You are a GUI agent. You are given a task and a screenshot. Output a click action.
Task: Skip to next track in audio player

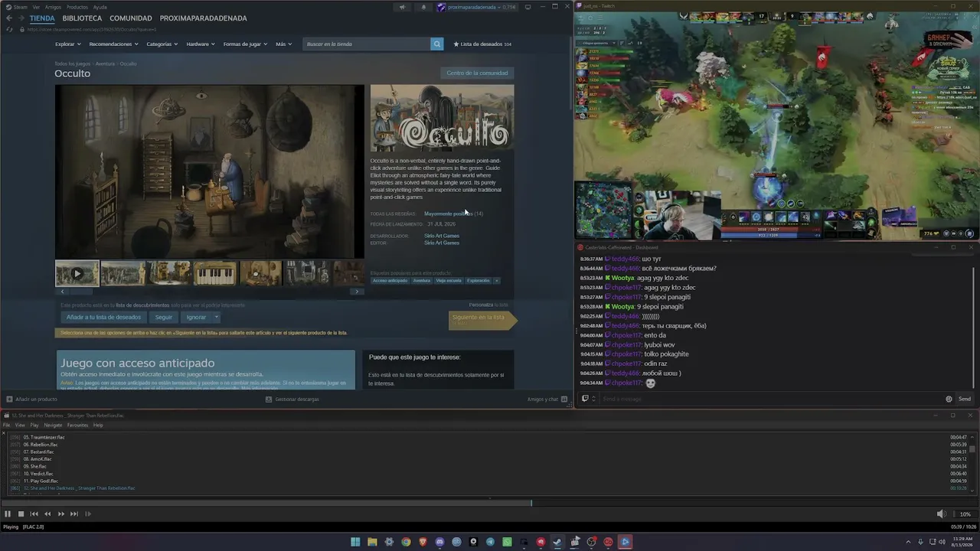tap(74, 514)
